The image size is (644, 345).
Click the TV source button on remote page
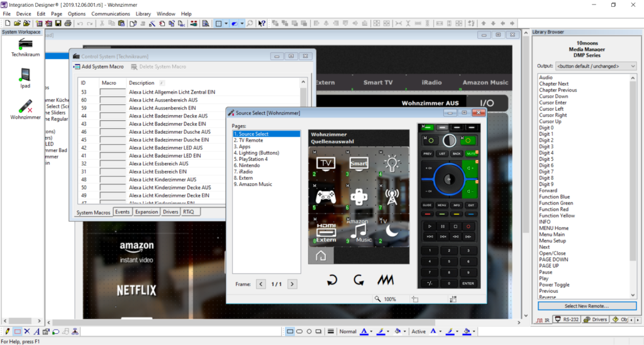point(326,163)
